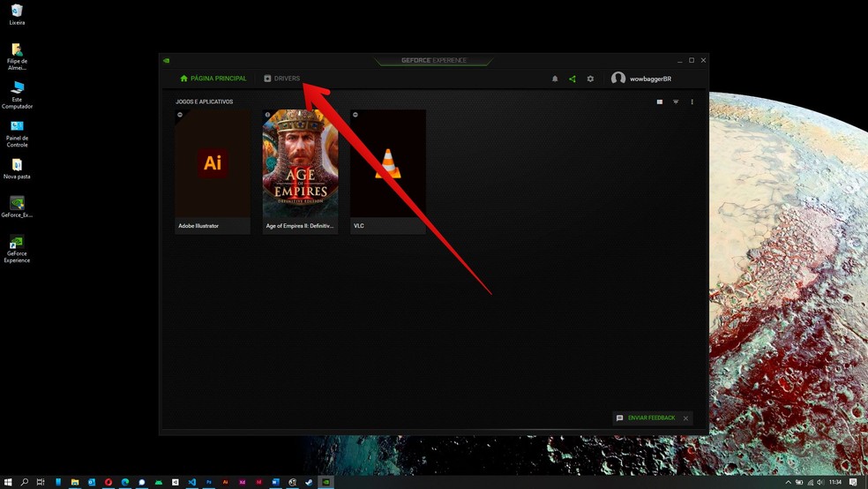Open the three-dot more options menu
This screenshot has height=489, width=868.
click(x=692, y=102)
